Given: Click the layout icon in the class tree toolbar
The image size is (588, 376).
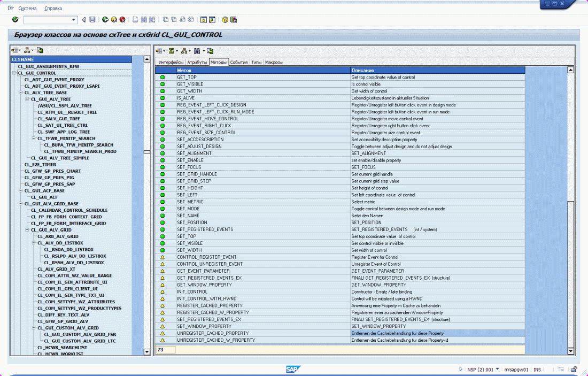Looking at the screenshot, I should pyautogui.click(x=14, y=50).
